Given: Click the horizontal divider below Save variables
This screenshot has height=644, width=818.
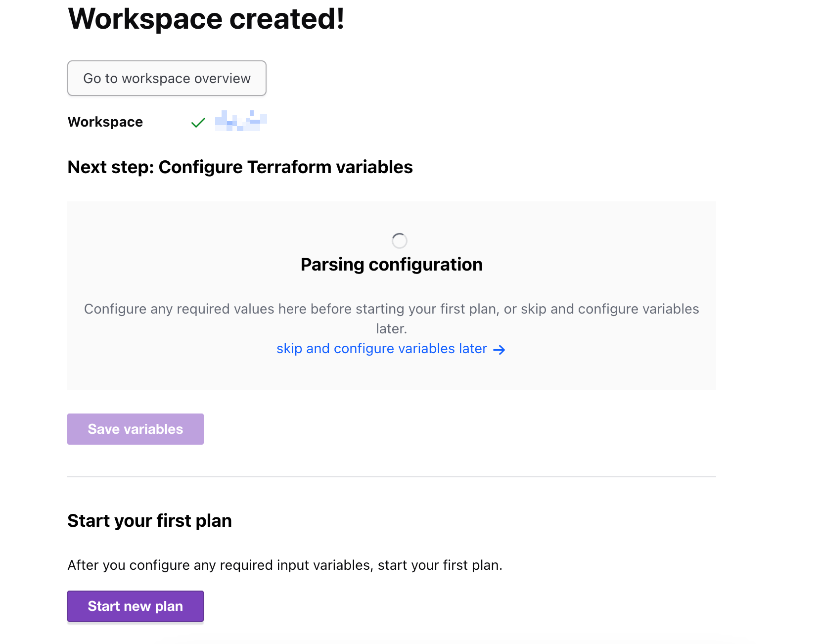Looking at the screenshot, I should [x=391, y=477].
